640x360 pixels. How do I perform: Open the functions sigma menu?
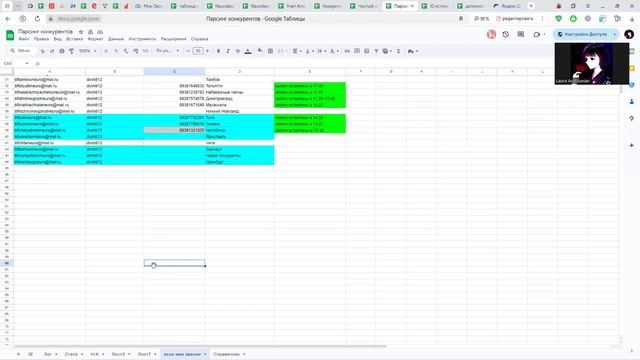coord(398,51)
